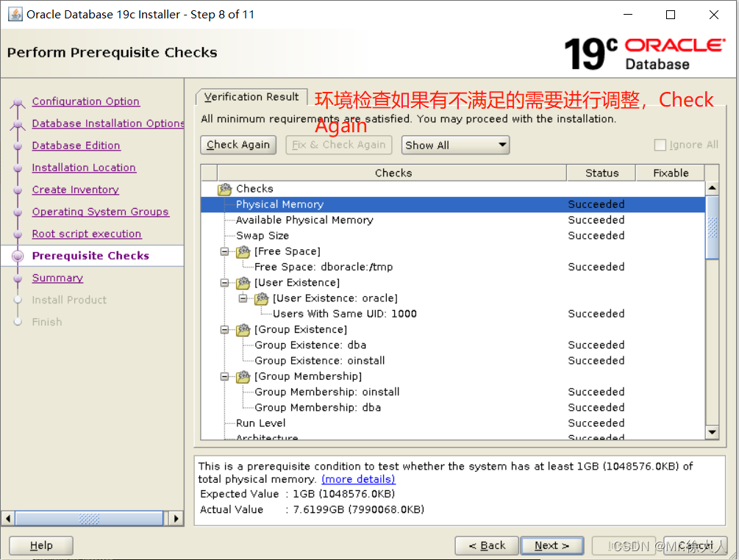The height and width of the screenshot is (560, 739).
Task: Select the Verification Result tab
Action: [x=251, y=97]
